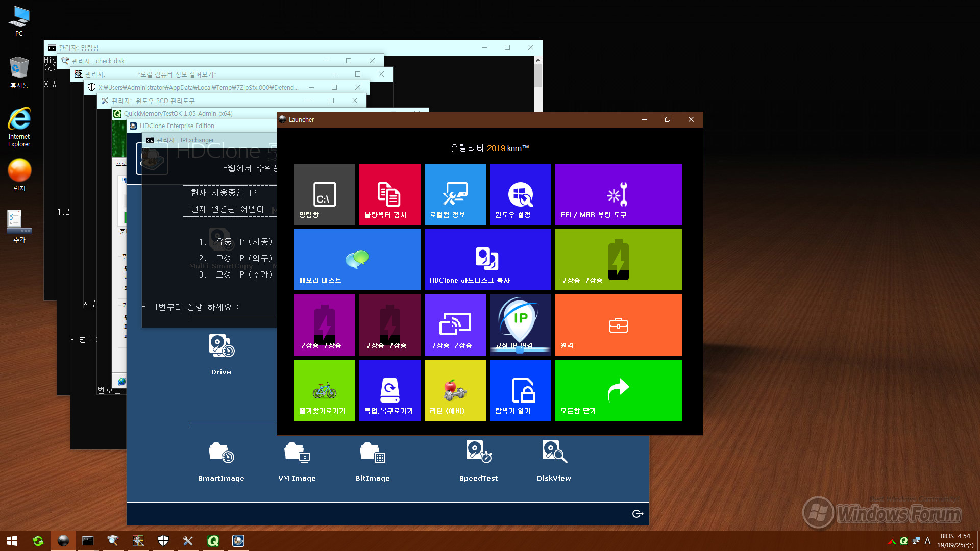This screenshot has width=980, height=551.
Task: Click the Q tray icon
Action: tap(903, 541)
